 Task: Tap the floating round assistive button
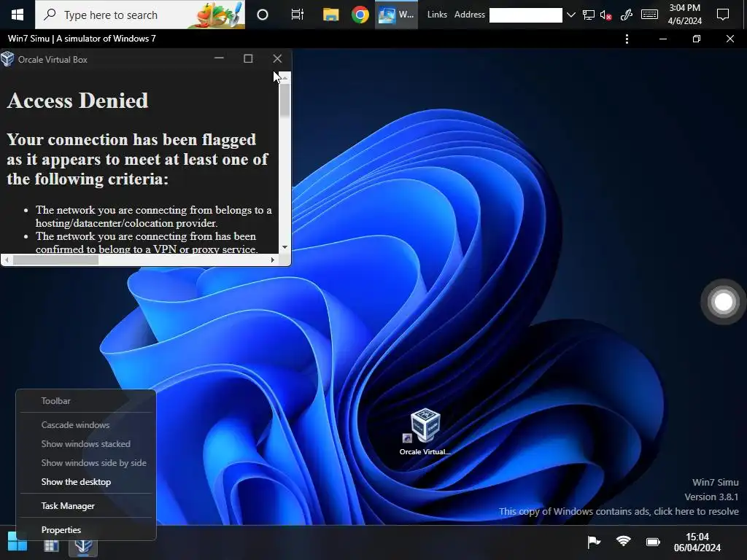click(x=723, y=302)
